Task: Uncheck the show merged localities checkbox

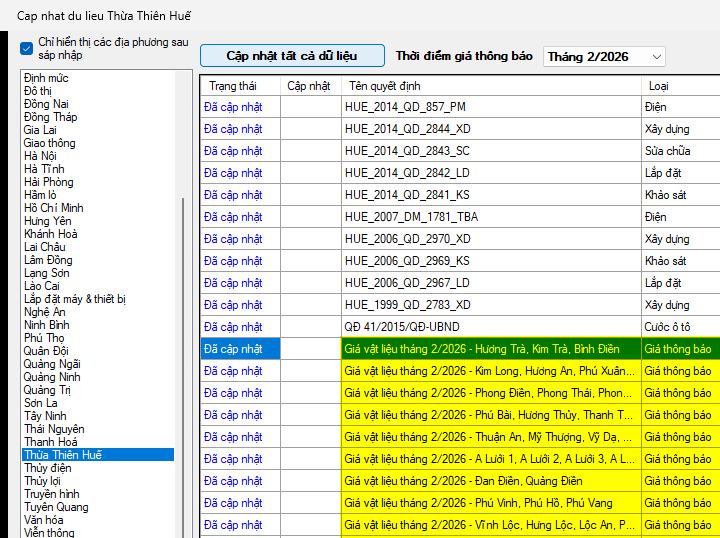Action: click(27, 48)
